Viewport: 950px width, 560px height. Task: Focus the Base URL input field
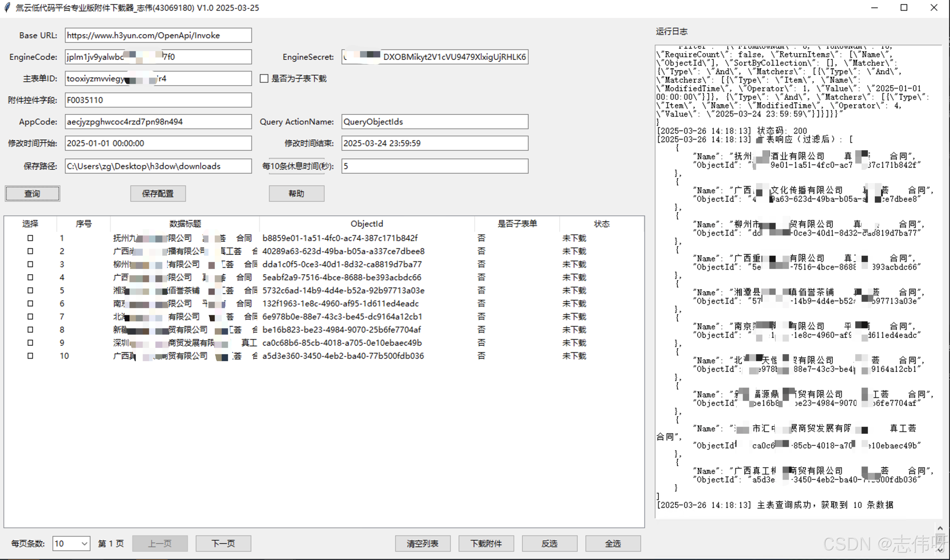(x=158, y=35)
